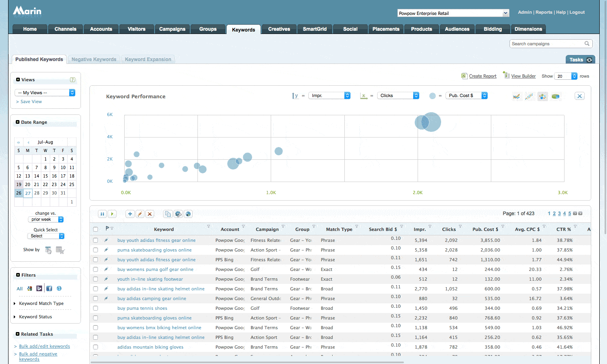Click the pause keywords icon in toolbar
The height and width of the screenshot is (364, 607).
tap(102, 214)
